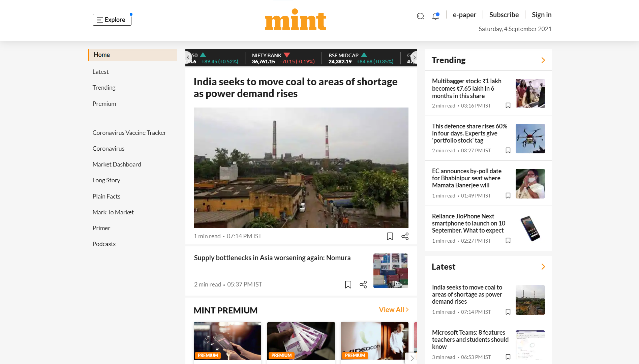This screenshot has width=639, height=364.
Task: Open the EC announces by-poll headline
Action: tap(467, 178)
